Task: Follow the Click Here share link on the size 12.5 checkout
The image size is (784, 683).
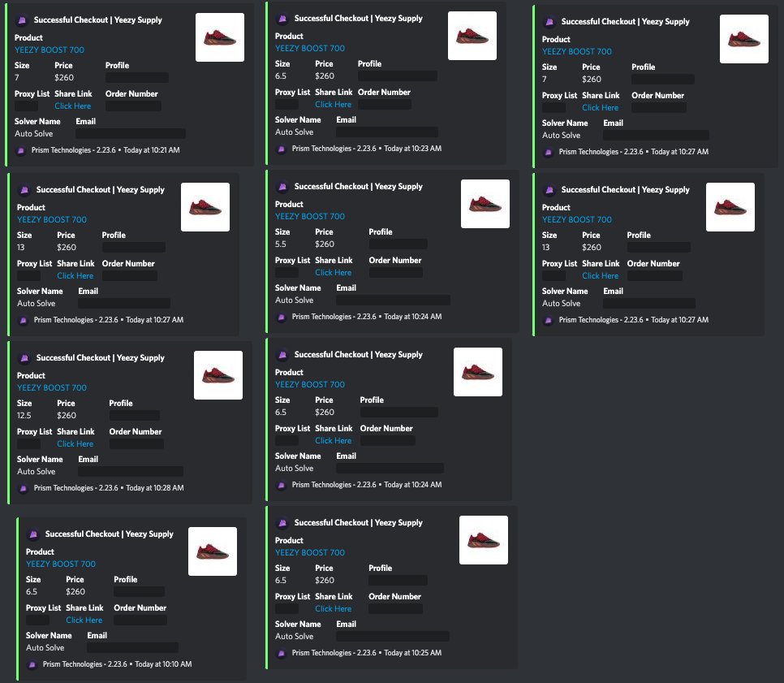Action: point(75,443)
